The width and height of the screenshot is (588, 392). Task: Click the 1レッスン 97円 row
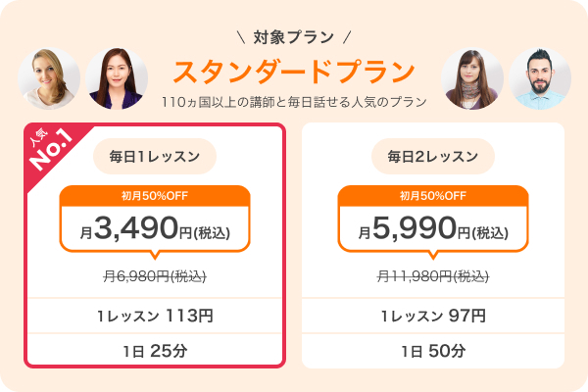[x=433, y=316]
